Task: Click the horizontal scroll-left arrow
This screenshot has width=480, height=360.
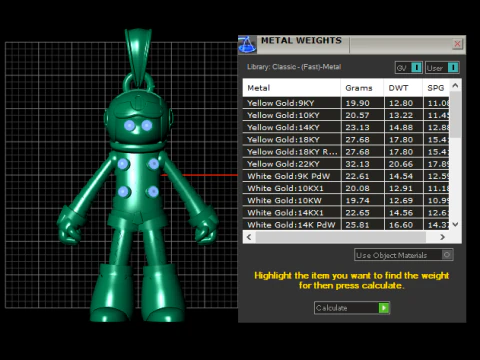Action: pyautogui.click(x=249, y=237)
